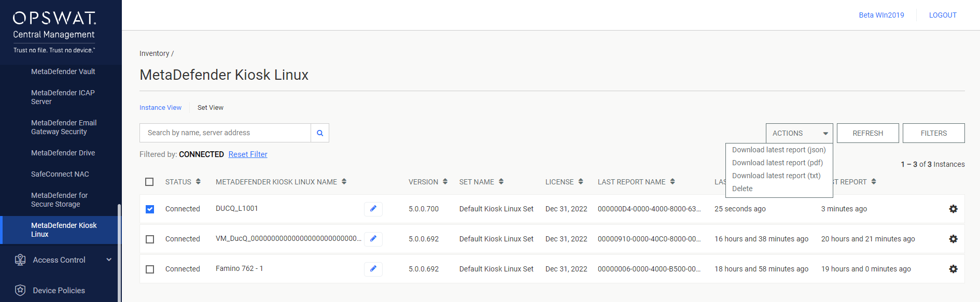Click the '19 hours and 0 minutes ago' cell
Screen dimensions: 980x302
click(866, 269)
